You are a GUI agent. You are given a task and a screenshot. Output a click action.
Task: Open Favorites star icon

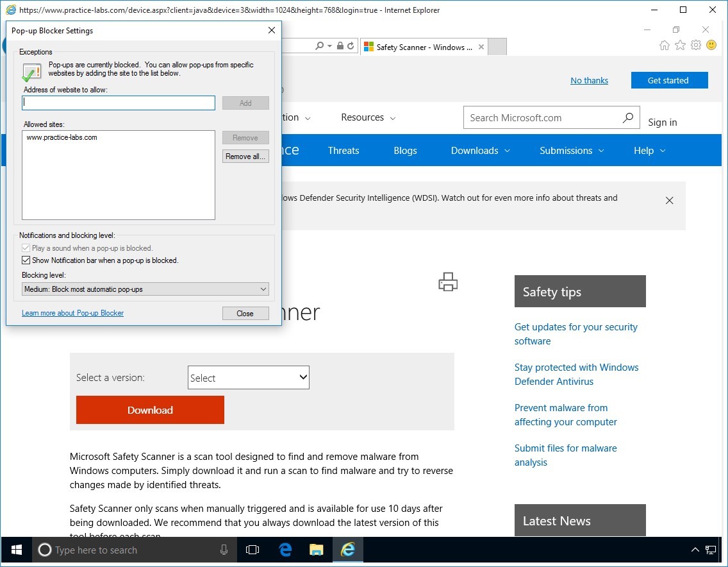tap(680, 45)
